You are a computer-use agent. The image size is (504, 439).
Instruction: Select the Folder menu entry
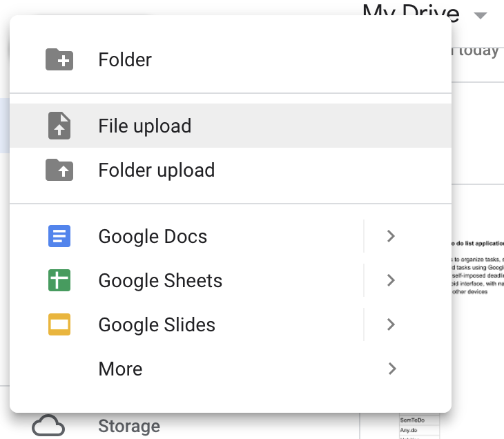[231, 59]
